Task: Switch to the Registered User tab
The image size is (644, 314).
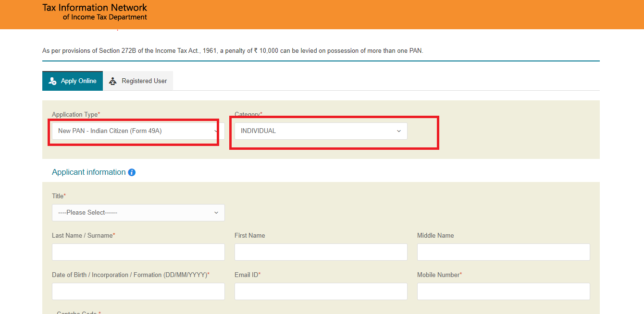Action: 138,81
